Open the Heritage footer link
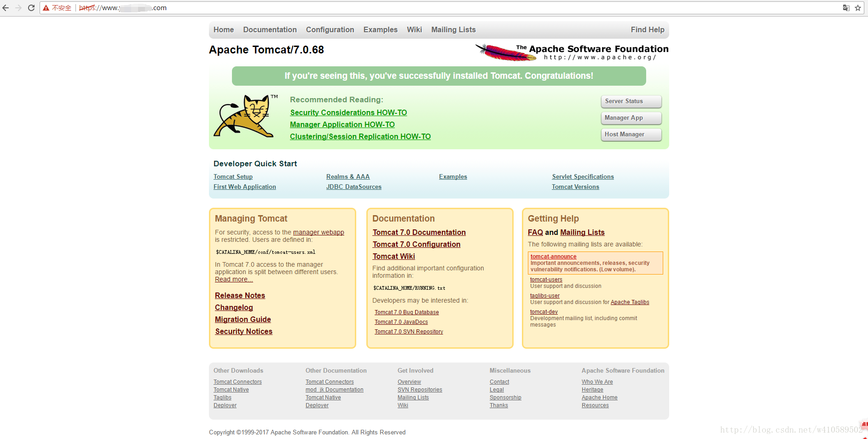 pyautogui.click(x=592, y=390)
